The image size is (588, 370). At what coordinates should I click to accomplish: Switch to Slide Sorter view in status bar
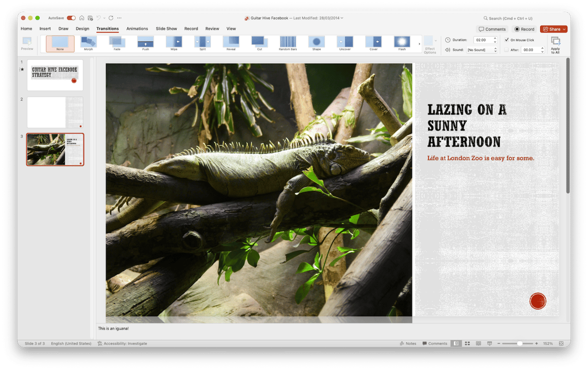(x=467, y=343)
